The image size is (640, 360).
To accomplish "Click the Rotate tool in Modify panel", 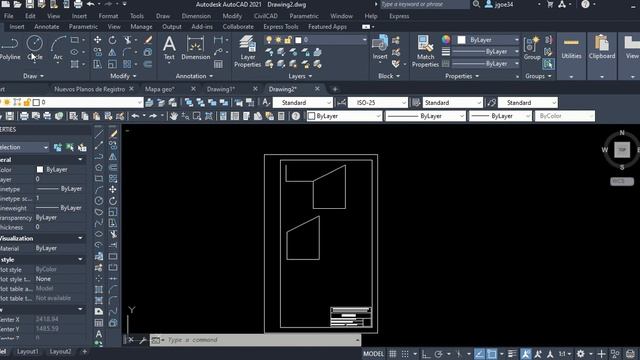I will [112, 40].
